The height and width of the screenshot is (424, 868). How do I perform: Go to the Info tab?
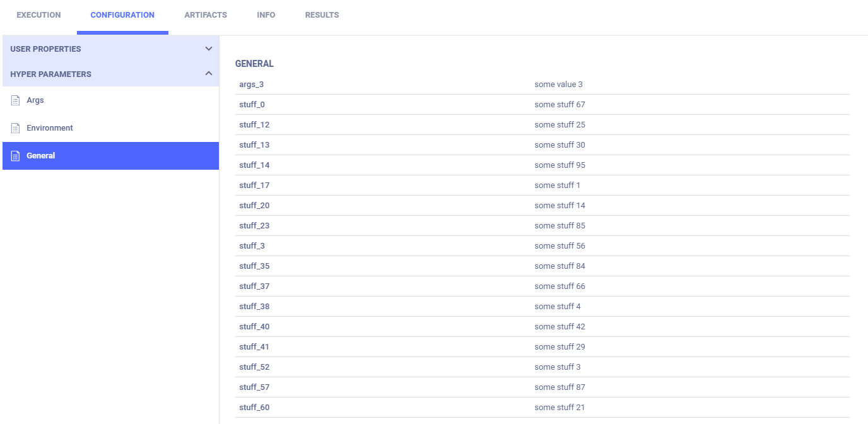click(266, 15)
